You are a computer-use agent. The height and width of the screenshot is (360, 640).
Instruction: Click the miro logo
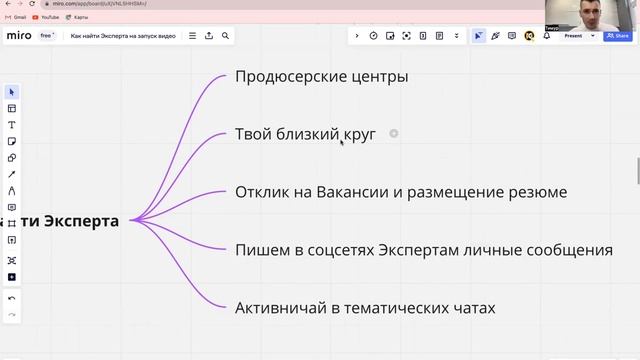tap(19, 36)
